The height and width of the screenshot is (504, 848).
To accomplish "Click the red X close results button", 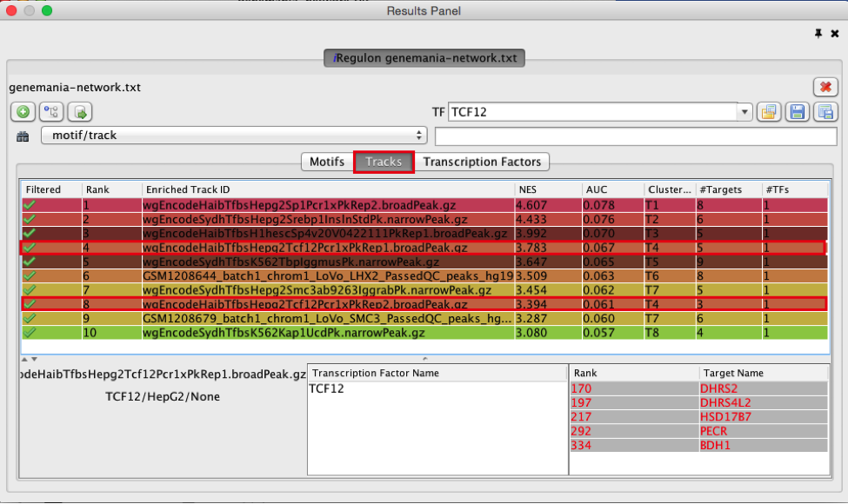I will [825, 88].
